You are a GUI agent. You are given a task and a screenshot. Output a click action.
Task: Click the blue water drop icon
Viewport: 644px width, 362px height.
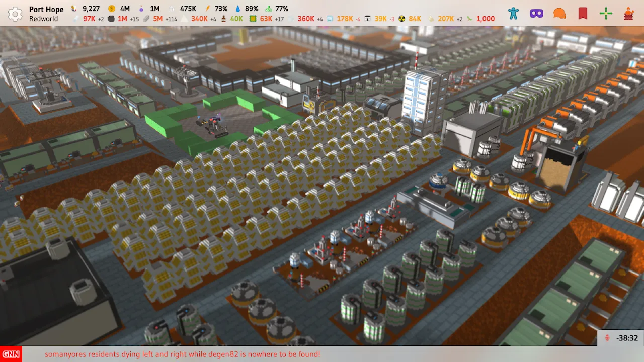(x=237, y=9)
